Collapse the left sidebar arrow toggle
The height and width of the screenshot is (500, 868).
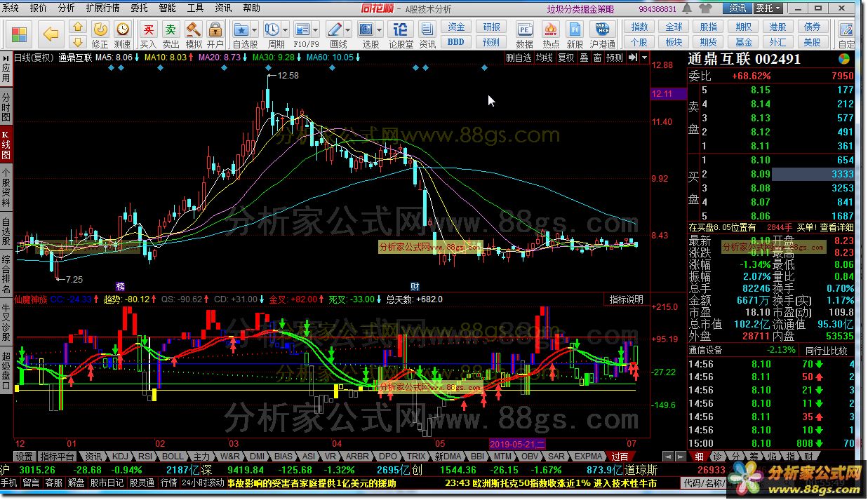(6, 58)
